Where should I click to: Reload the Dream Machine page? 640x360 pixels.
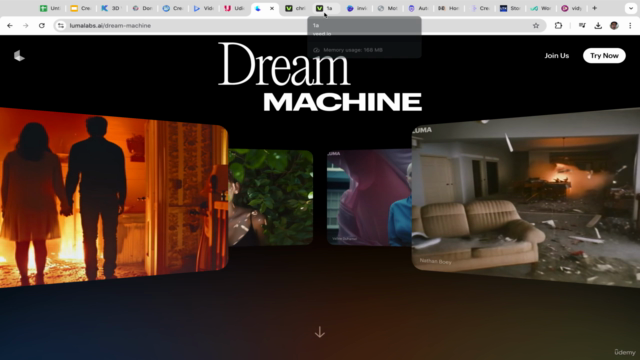point(42,25)
